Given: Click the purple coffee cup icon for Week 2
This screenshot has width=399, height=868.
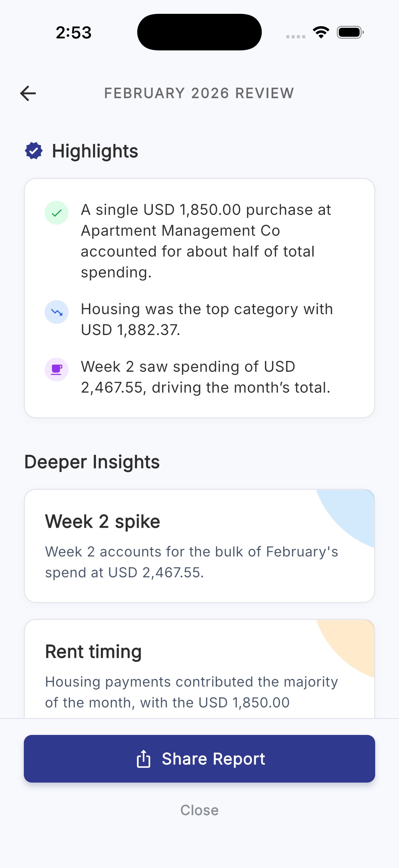Looking at the screenshot, I should 57,370.
